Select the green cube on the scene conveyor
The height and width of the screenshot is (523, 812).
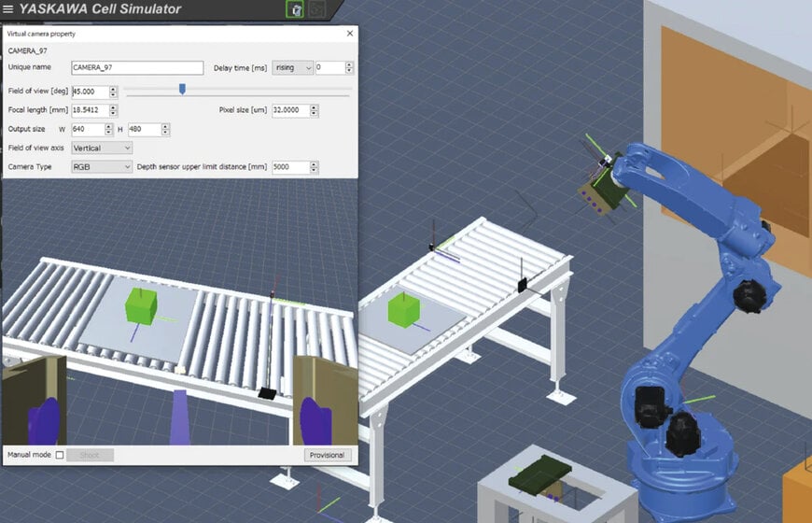coord(403,310)
